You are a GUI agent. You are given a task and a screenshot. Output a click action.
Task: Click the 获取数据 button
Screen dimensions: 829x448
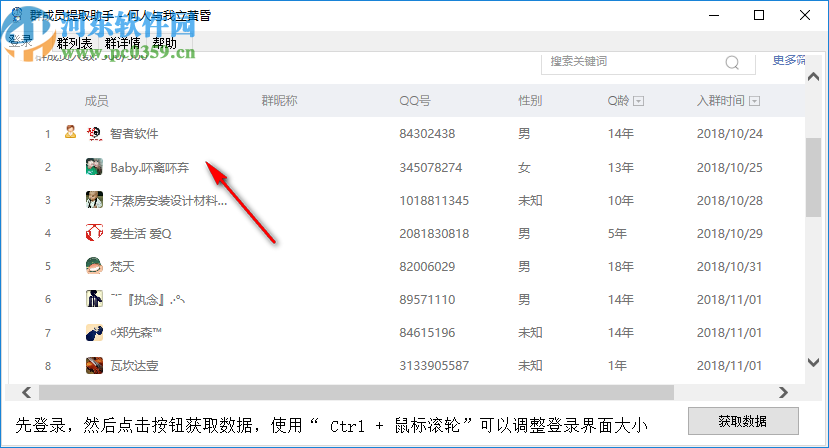[743, 421]
